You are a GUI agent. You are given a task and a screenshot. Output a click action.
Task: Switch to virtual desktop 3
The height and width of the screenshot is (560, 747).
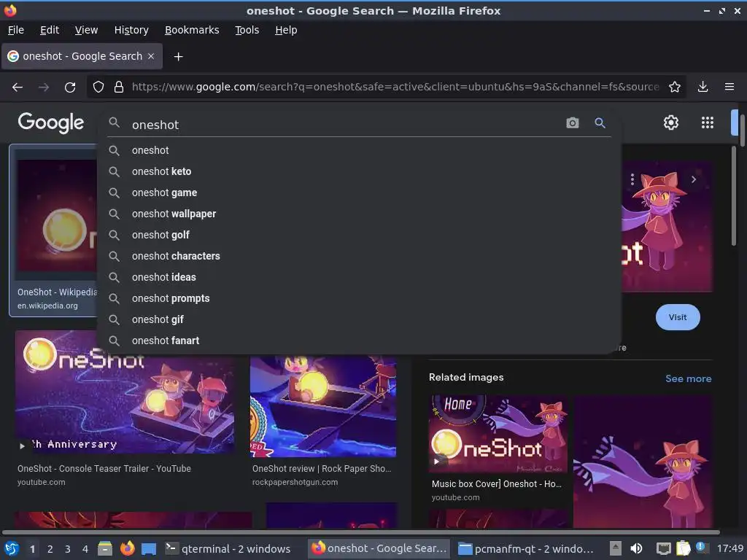click(x=68, y=549)
